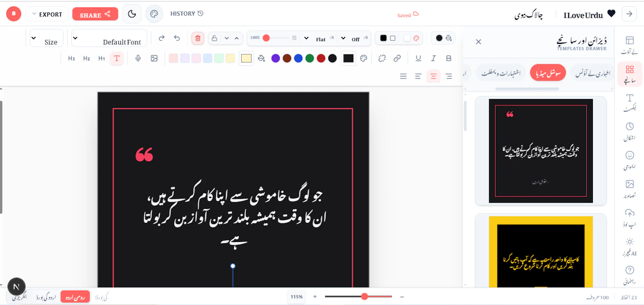644x305 pixels.
Task: Align text right
Action: point(449,76)
